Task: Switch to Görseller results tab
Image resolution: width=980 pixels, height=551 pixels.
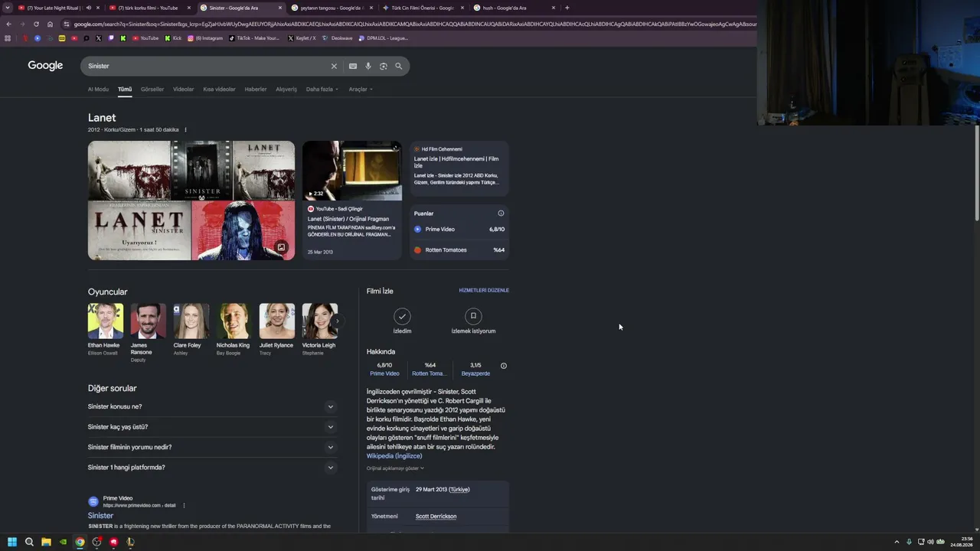Action: tap(152, 90)
